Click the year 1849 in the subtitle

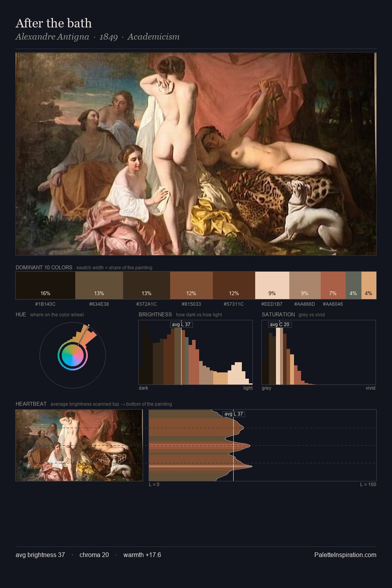(x=109, y=37)
